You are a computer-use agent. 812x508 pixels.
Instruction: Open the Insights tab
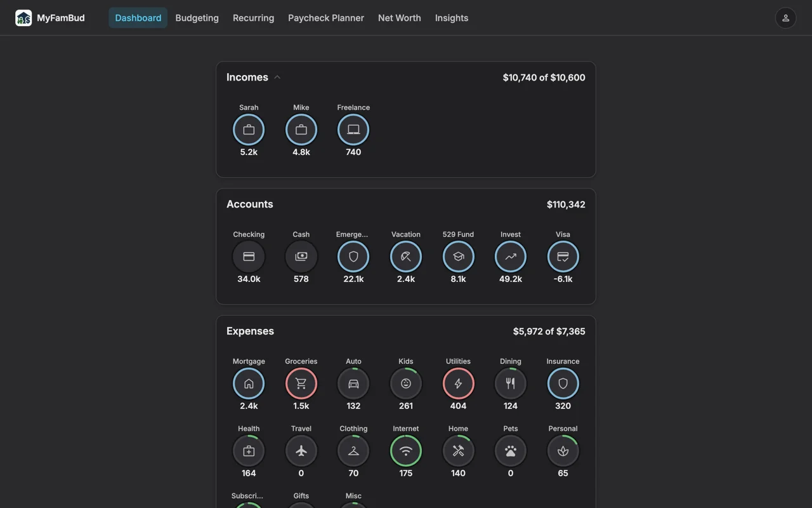click(x=452, y=18)
